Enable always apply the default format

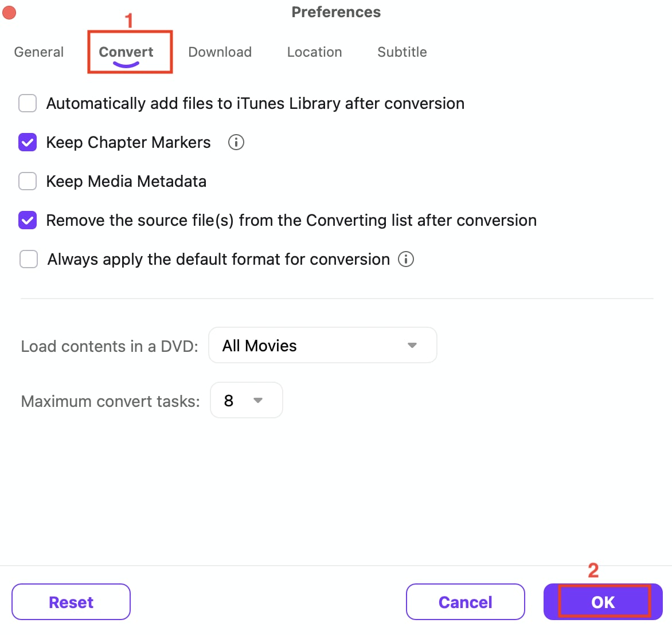click(28, 259)
